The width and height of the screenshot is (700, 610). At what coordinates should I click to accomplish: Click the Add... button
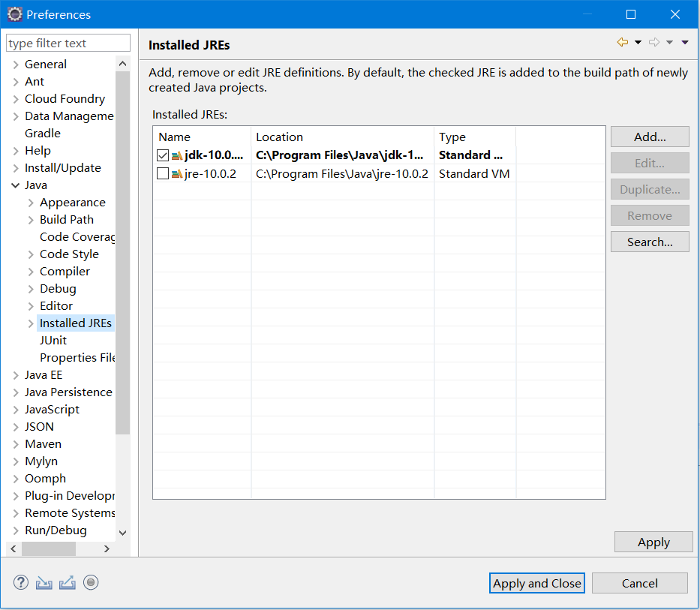coord(649,137)
